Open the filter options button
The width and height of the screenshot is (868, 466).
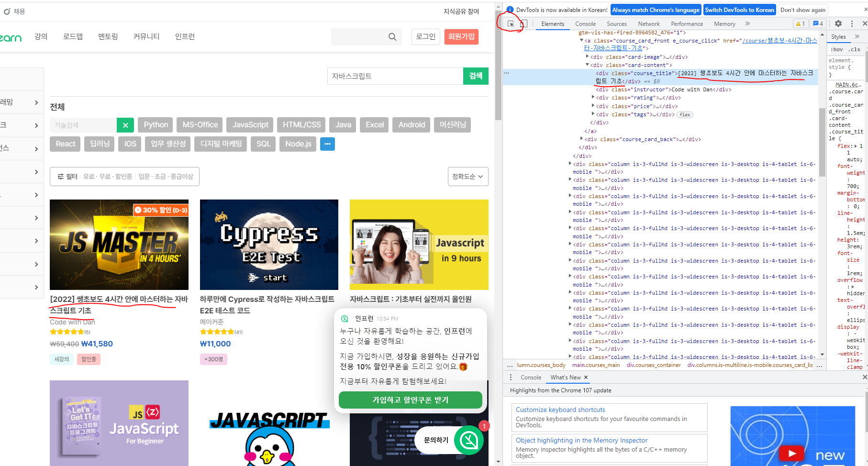pyautogui.click(x=124, y=177)
